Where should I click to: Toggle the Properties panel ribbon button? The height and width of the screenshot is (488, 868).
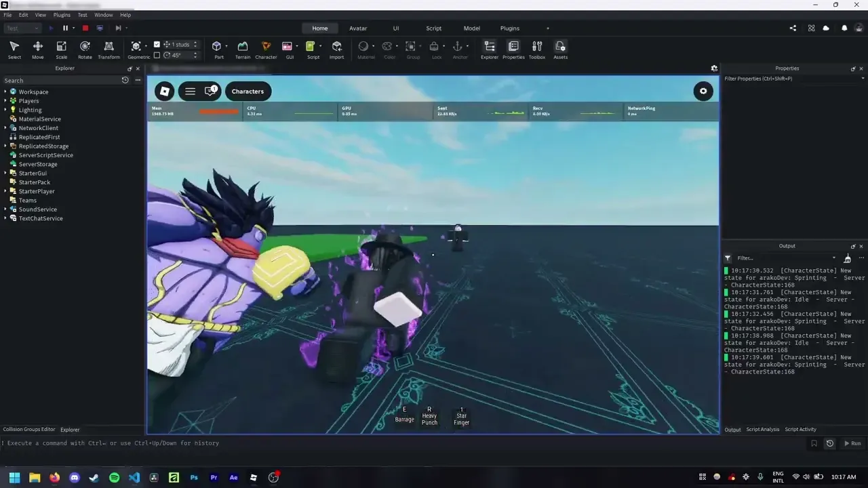(513, 49)
